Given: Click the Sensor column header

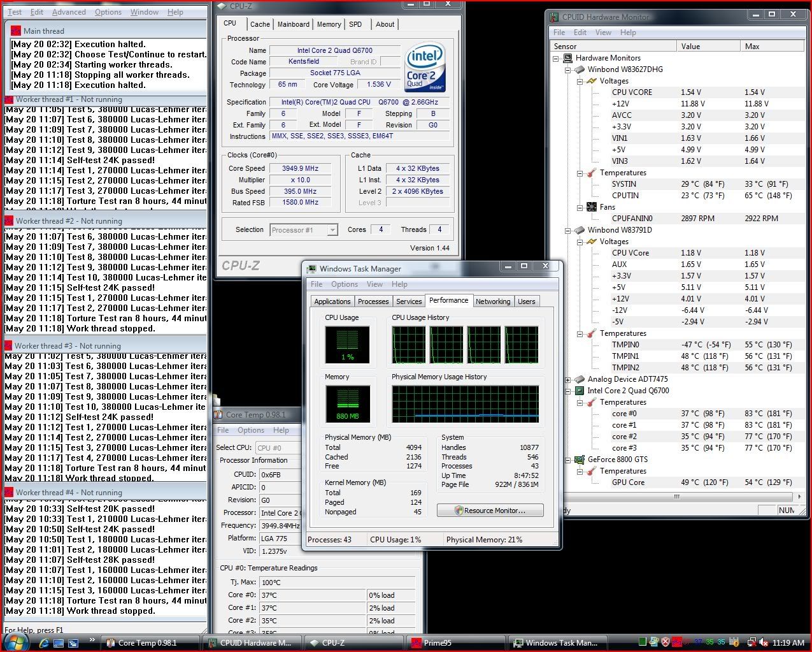Looking at the screenshot, I should (x=614, y=46).
